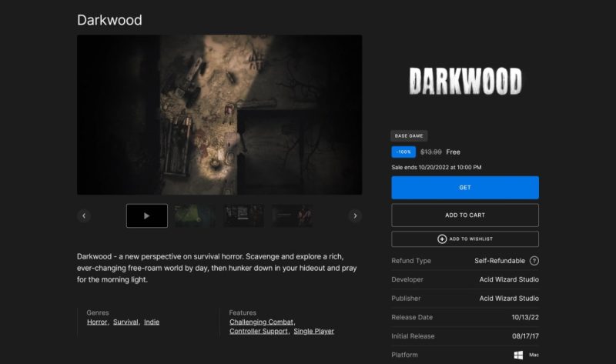Open the Indie genre link
The height and width of the screenshot is (364, 616).
pos(152,322)
